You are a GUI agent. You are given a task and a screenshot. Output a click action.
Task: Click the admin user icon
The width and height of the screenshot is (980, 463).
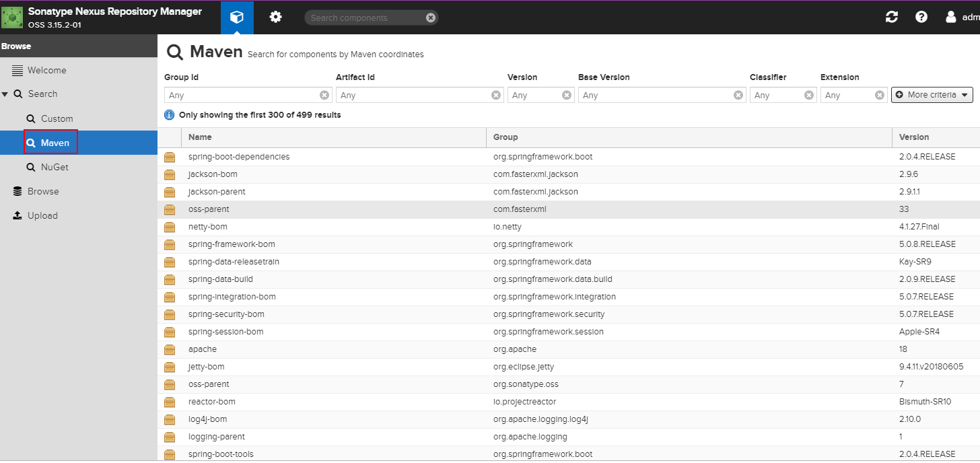[951, 17]
